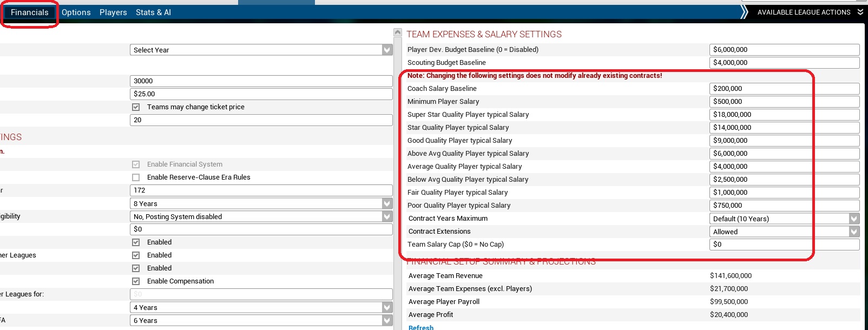Open the Players tab
Screen dimensions: 868x330
[x=113, y=12]
